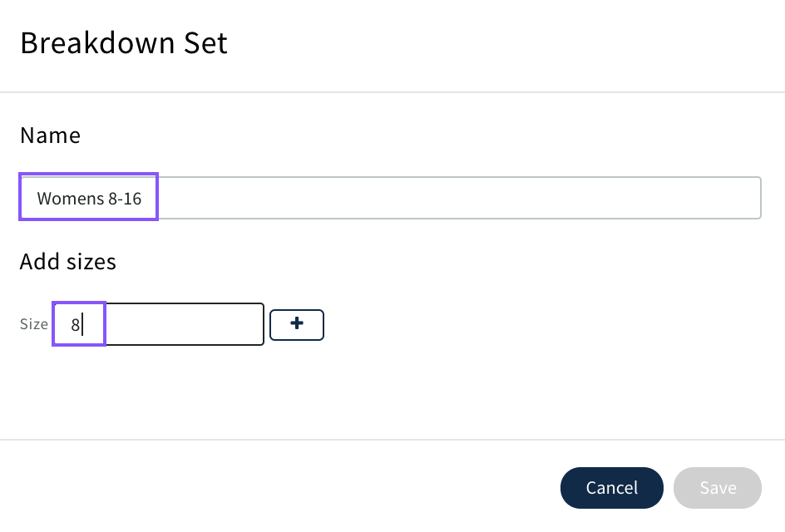Image resolution: width=785 pixels, height=532 pixels.
Task: Click the 'Breakdown Set' dialog title
Action: point(124,43)
